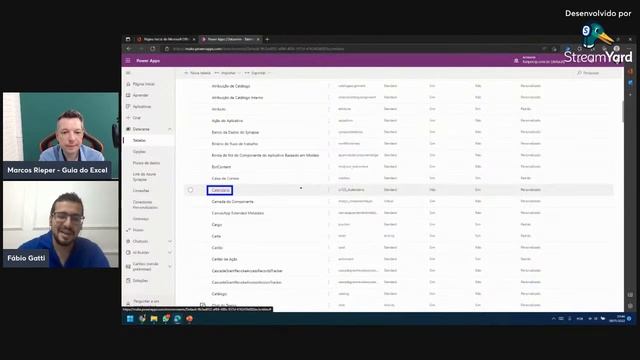Click the Aprender book icon in sidebar

coord(128,95)
